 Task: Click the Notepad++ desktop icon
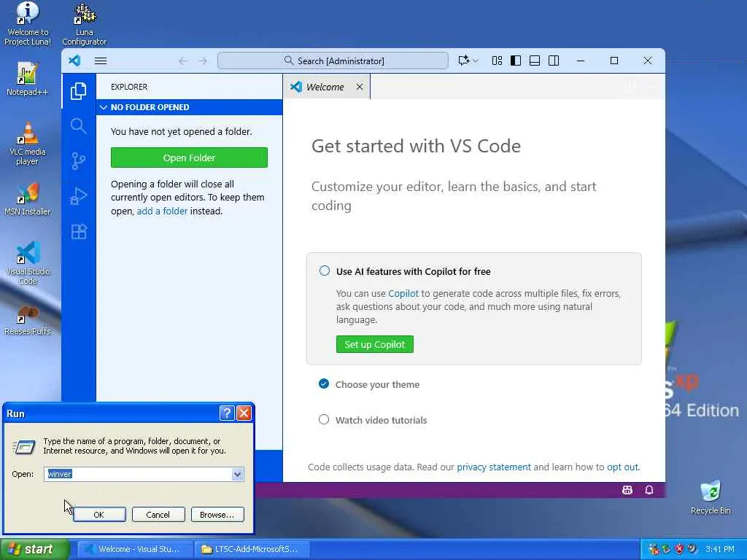pos(28,79)
